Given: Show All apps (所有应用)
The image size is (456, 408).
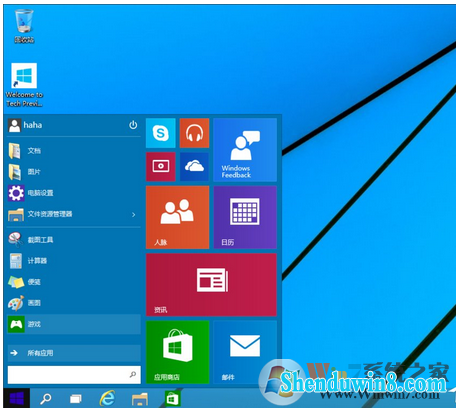Looking at the screenshot, I should pyautogui.click(x=74, y=353).
